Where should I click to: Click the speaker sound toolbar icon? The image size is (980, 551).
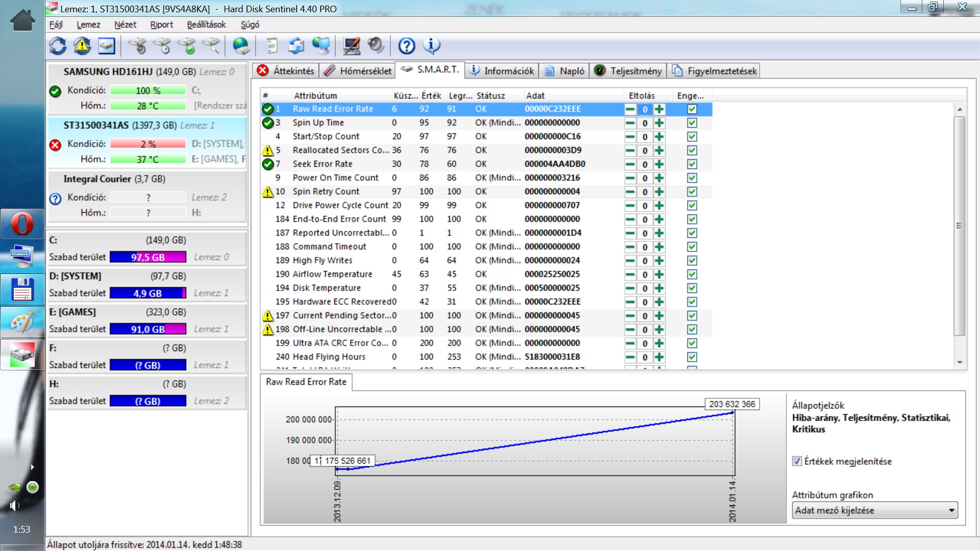[x=376, y=46]
